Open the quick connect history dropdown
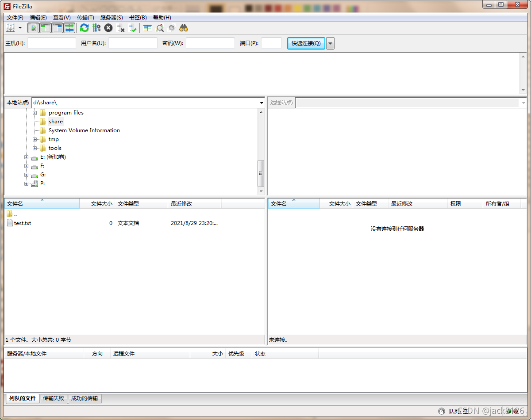 (x=330, y=43)
